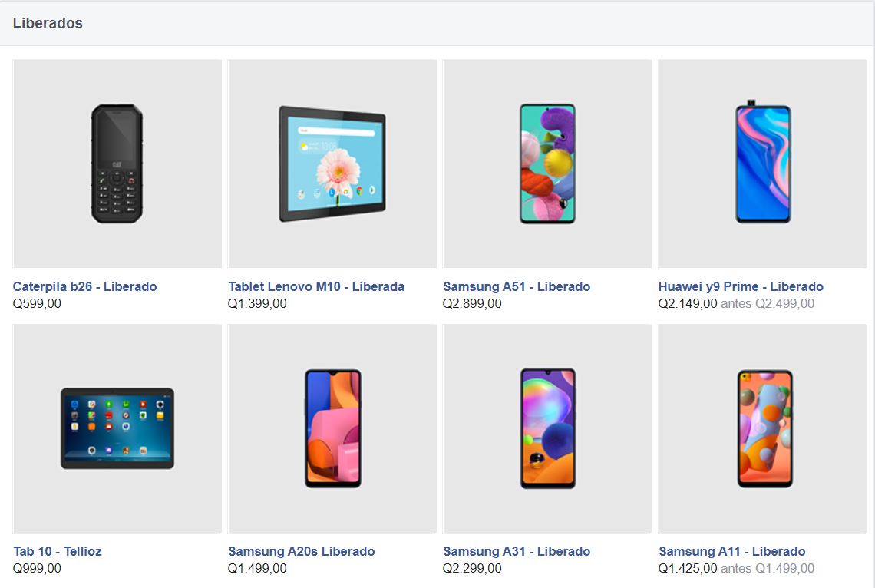Open the Samsung A11 product image

[762, 428]
